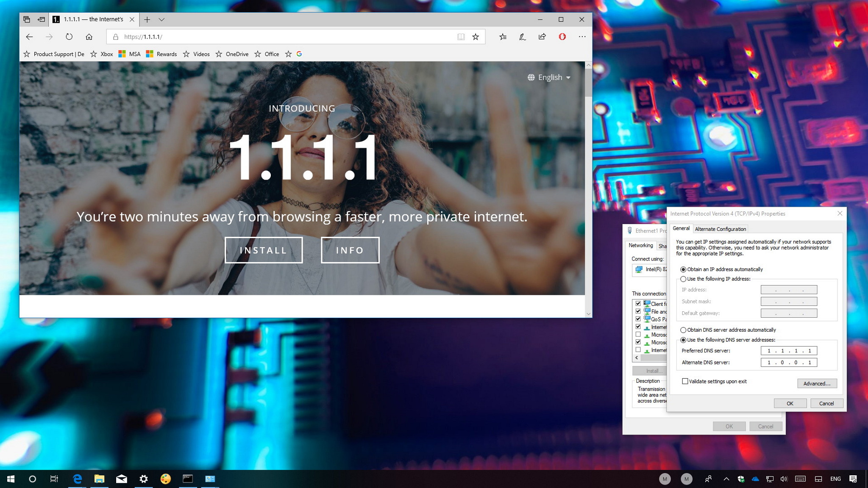This screenshot has height=488, width=868.
Task: Uncheck the Client for Microsoft Networks item
Action: point(638,304)
